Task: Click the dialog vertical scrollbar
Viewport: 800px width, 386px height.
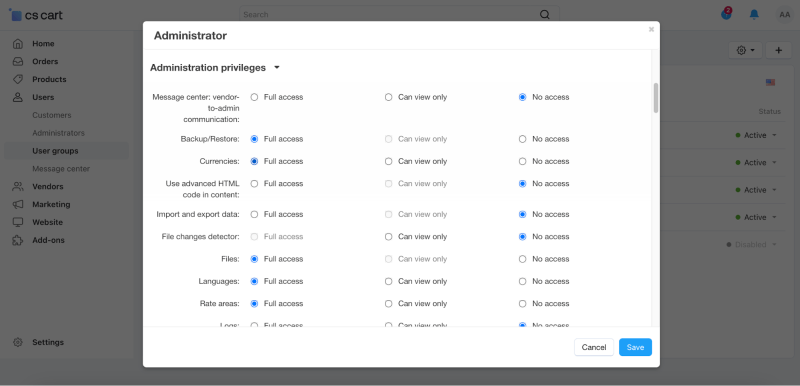Action: pos(656,98)
